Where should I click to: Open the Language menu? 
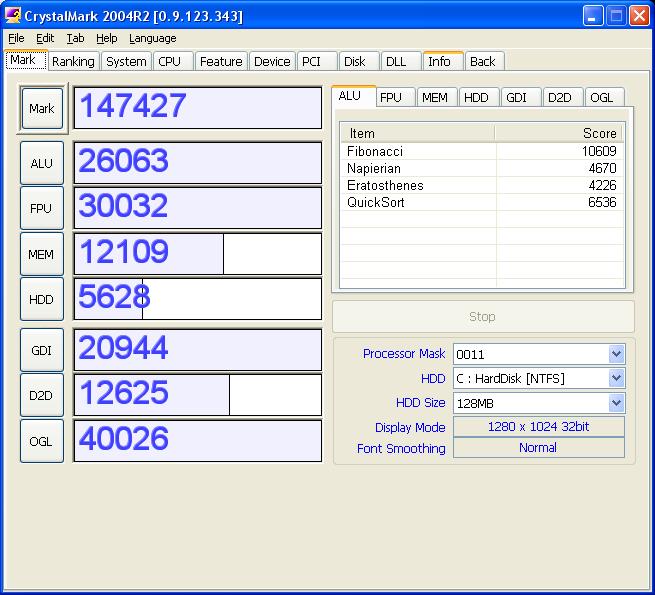click(152, 38)
